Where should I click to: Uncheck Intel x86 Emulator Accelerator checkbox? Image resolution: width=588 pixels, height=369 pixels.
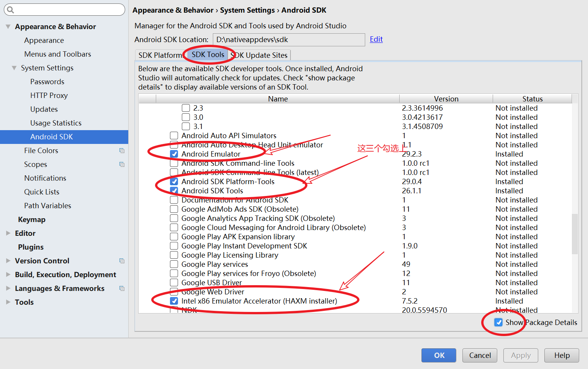click(x=174, y=301)
